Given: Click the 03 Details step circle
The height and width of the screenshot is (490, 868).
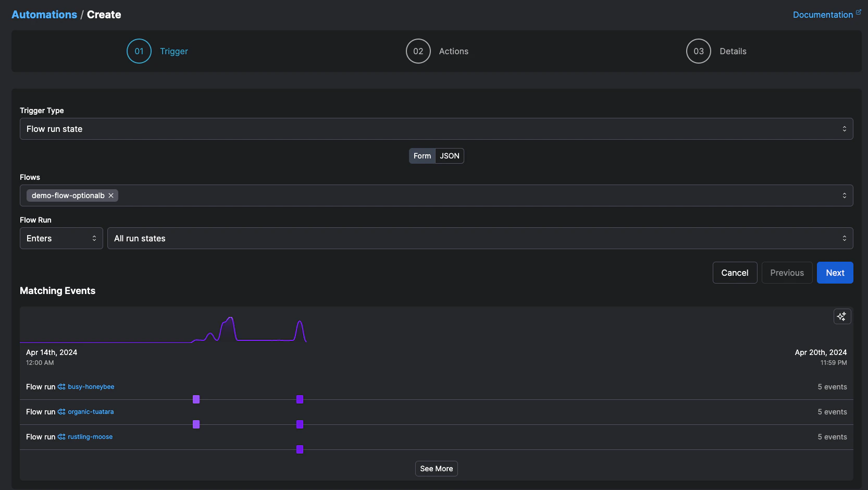Looking at the screenshot, I should [698, 51].
